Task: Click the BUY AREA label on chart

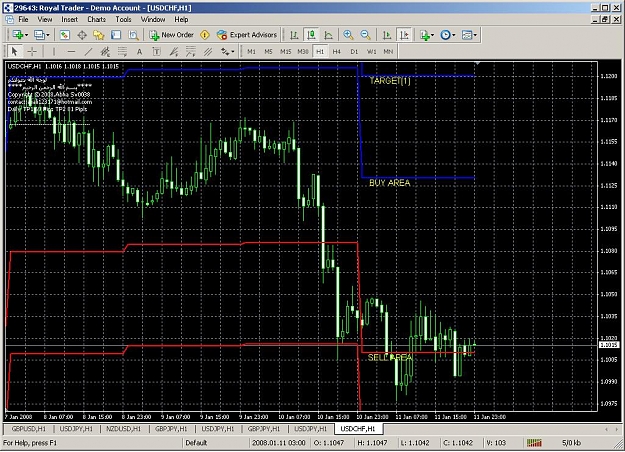Action: click(x=389, y=183)
